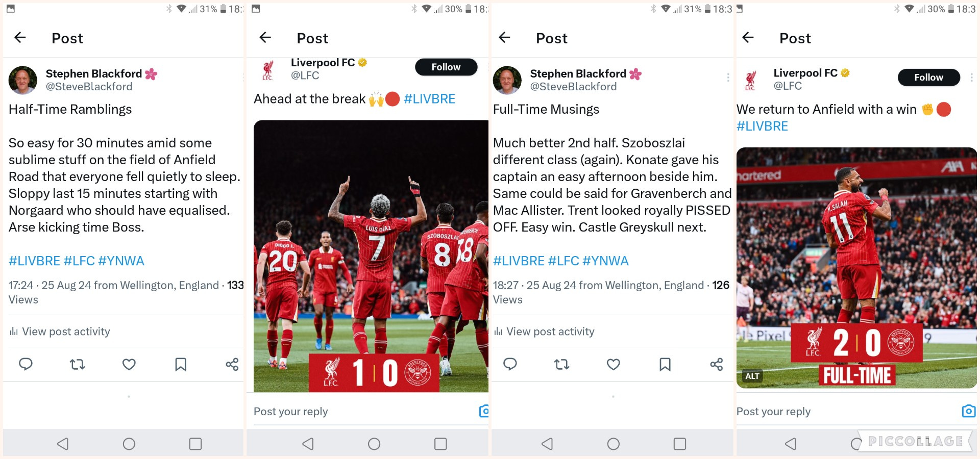Image resolution: width=980 pixels, height=459 pixels.
Task: Tap the camera icon in the reply bar of the full-time post
Action: [x=968, y=411]
